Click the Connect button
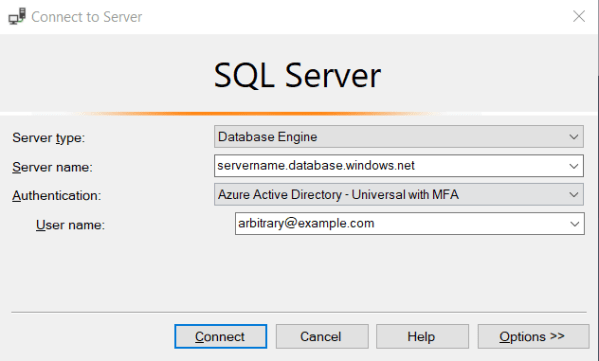Image resolution: width=599 pixels, height=361 pixels. pos(220,337)
